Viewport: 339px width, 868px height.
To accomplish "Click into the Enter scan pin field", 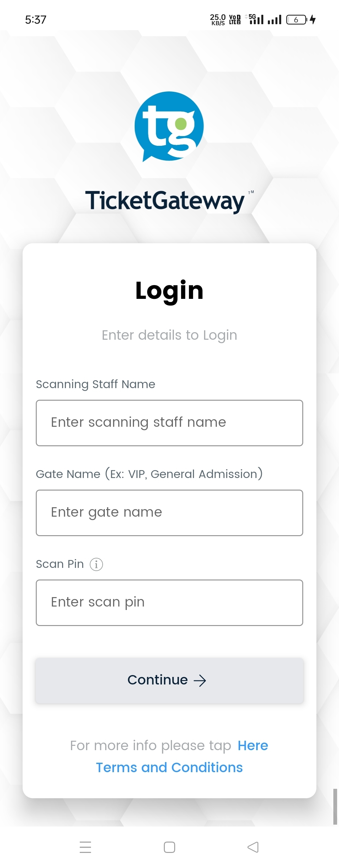I will tap(169, 602).
